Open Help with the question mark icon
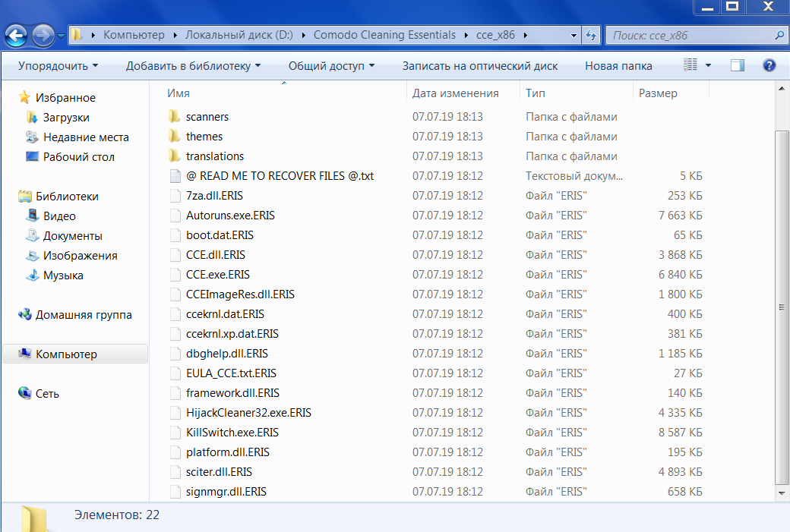 tap(769, 65)
